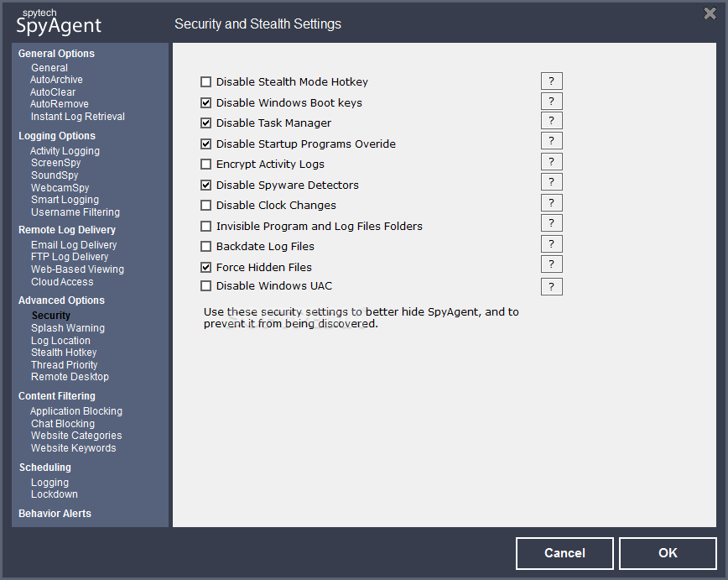Open help for Force Hidden Files
The width and height of the screenshot is (728, 580).
pyautogui.click(x=552, y=264)
